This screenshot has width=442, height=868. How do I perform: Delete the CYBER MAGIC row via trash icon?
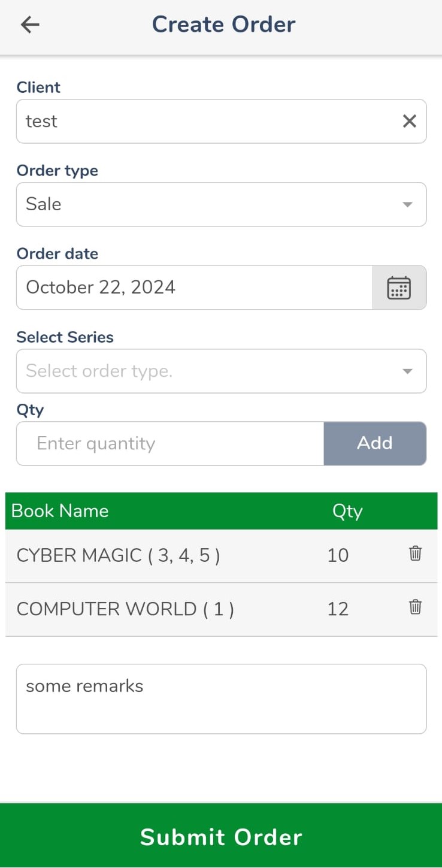pyautogui.click(x=415, y=554)
